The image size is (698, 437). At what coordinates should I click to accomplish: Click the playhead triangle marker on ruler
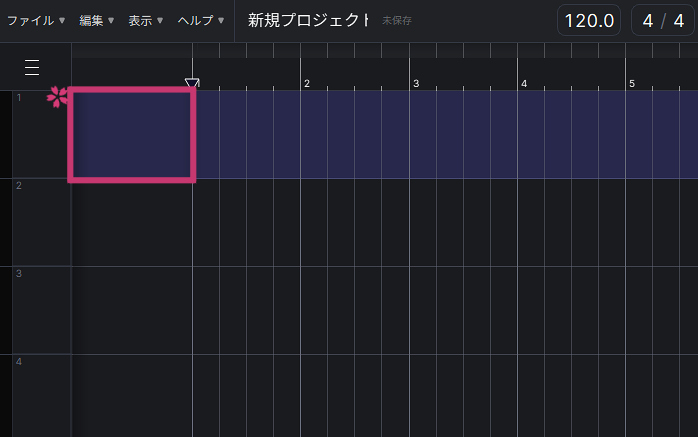click(x=192, y=84)
